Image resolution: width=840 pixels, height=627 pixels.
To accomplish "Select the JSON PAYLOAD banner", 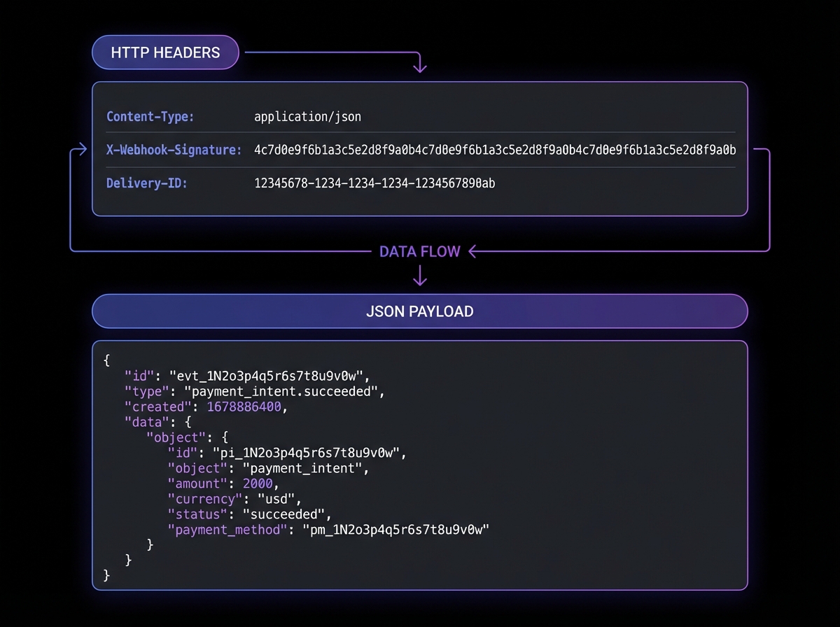I will [x=420, y=311].
